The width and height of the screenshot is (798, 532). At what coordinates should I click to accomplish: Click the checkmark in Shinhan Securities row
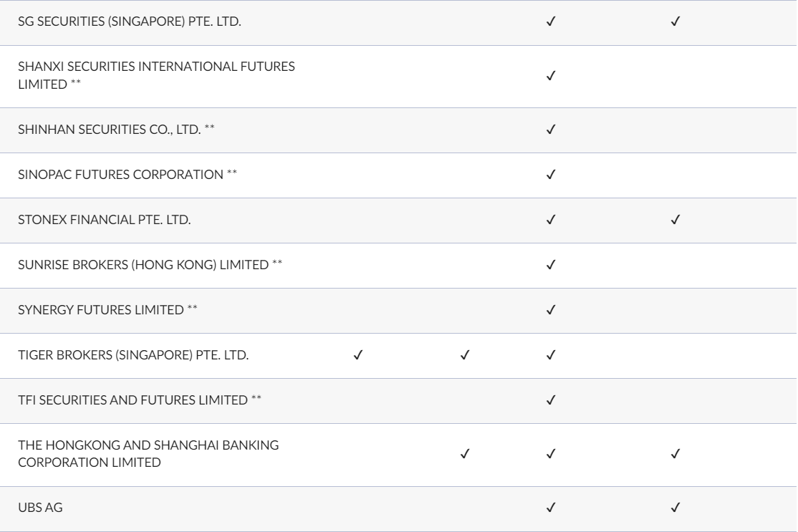coord(551,130)
